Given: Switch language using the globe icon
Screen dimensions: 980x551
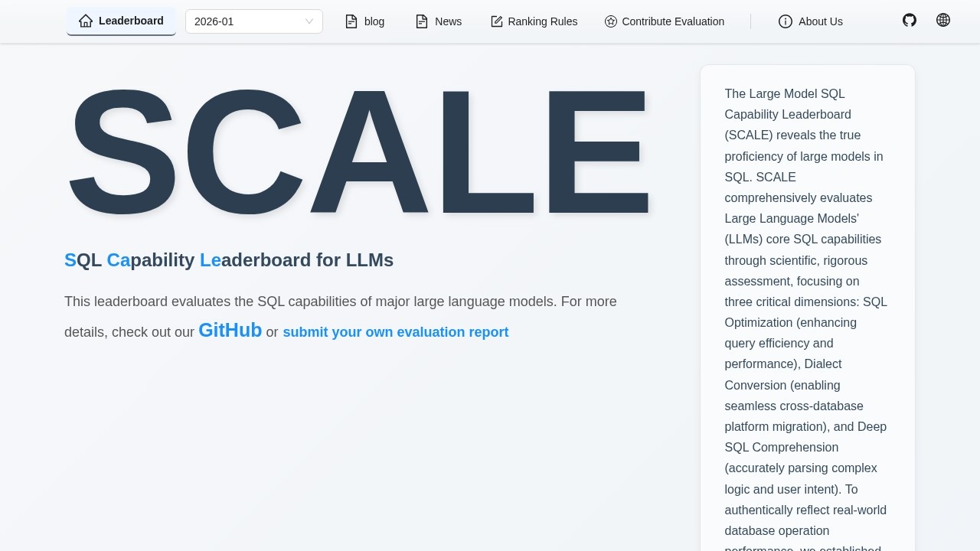Looking at the screenshot, I should pos(943,20).
